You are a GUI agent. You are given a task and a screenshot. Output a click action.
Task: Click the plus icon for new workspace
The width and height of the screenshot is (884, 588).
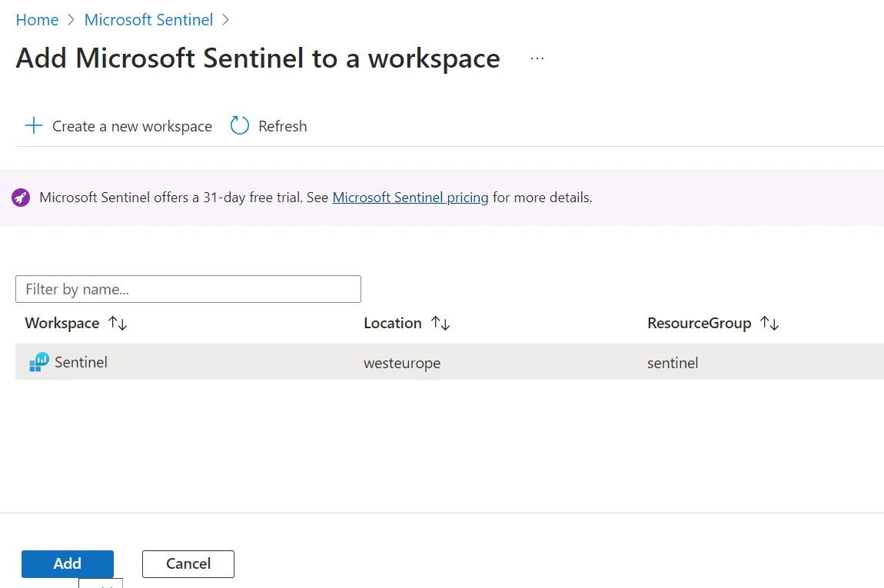pyautogui.click(x=33, y=126)
